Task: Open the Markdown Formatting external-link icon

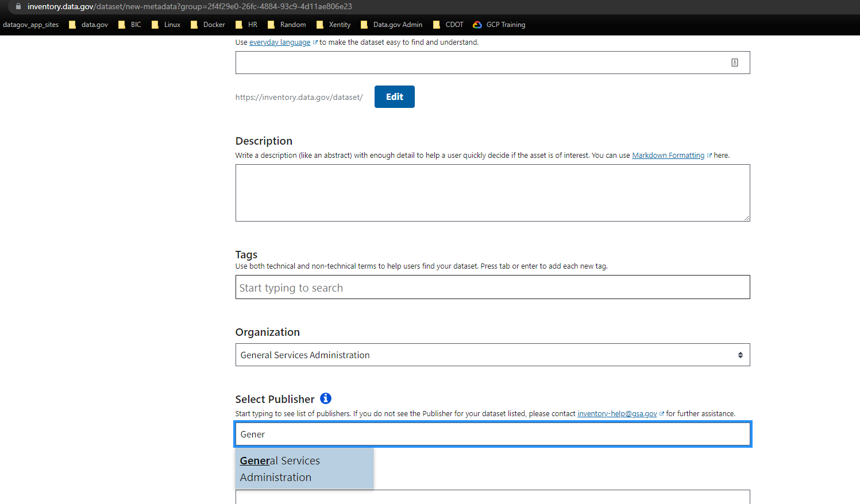Action: (x=708, y=155)
